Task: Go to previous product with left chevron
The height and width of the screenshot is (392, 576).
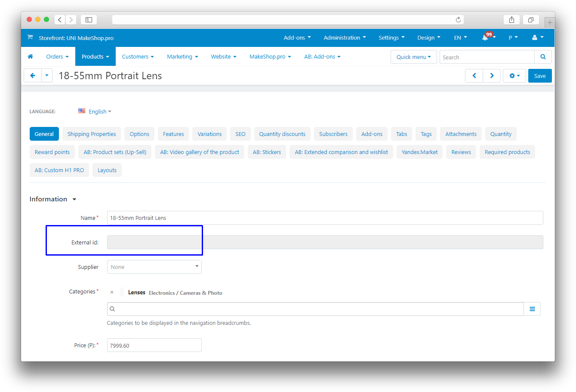Action: click(x=474, y=76)
